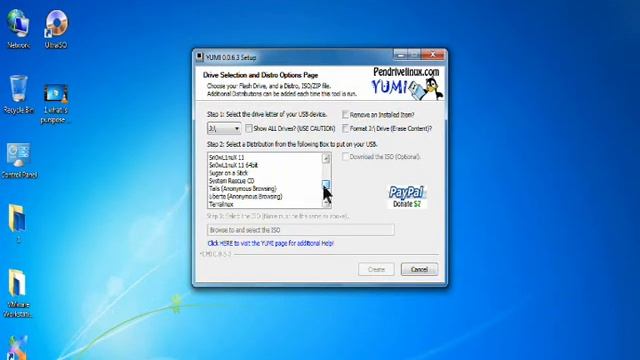This screenshot has height=360, width=640.
Task: Open the Control Panel desktop icon
Action: click(19, 160)
